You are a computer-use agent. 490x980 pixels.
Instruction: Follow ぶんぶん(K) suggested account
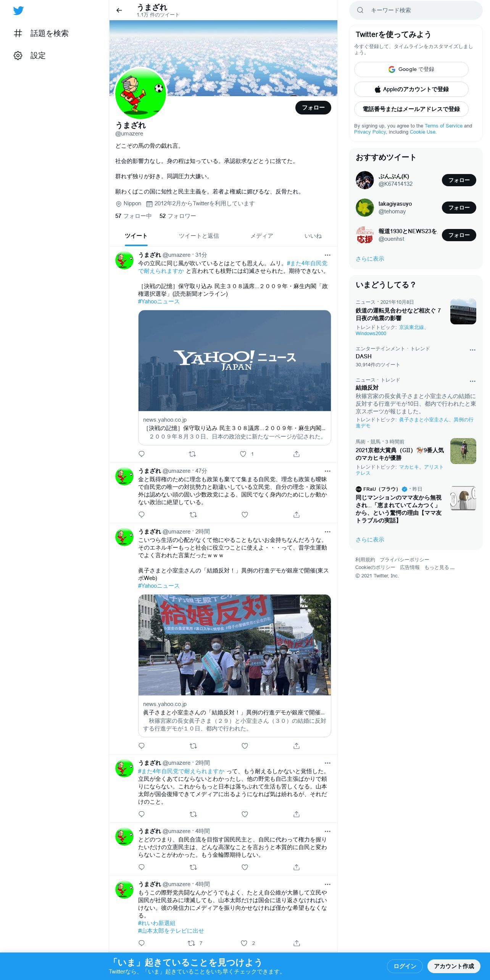coord(459,180)
